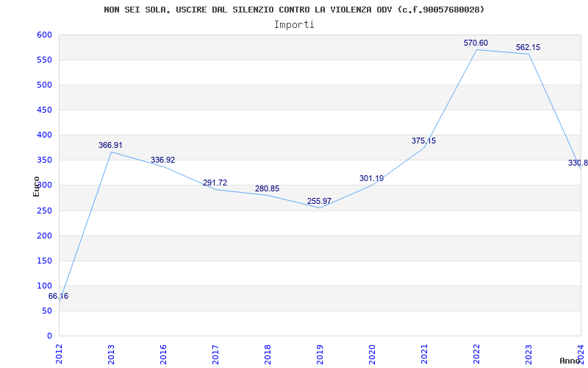Click the 2016 x-axis year label
588x368 pixels.
pos(162,353)
